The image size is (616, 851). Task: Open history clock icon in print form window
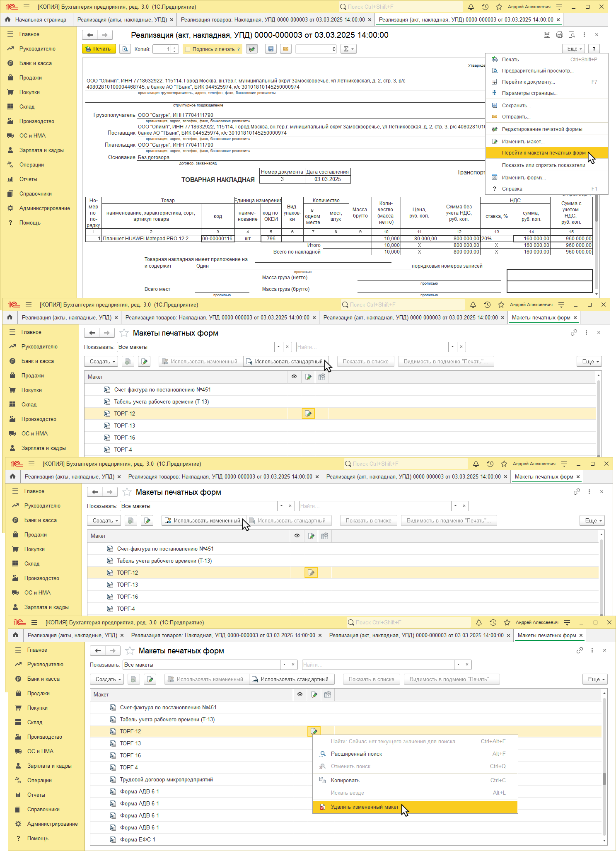click(485, 7)
